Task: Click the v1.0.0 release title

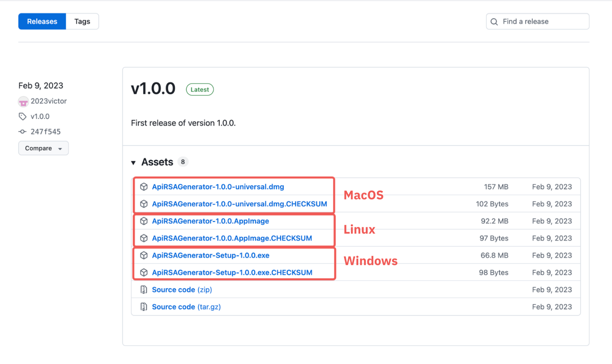Action: coord(153,89)
